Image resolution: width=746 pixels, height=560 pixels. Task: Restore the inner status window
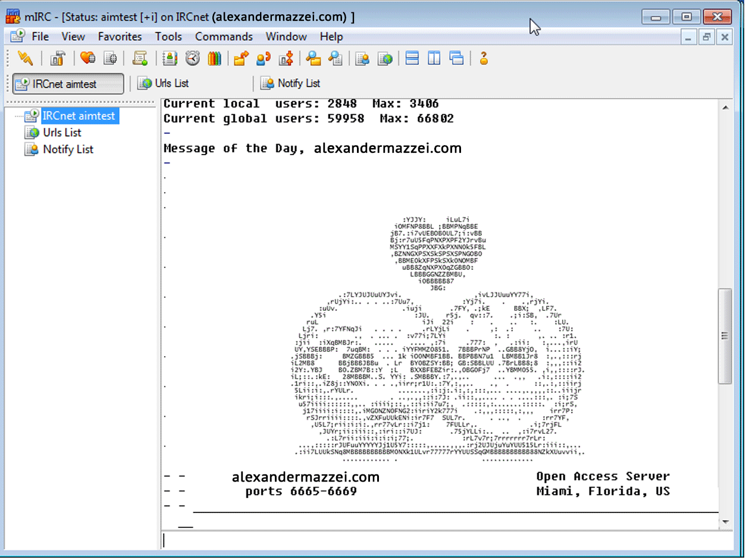pos(707,37)
